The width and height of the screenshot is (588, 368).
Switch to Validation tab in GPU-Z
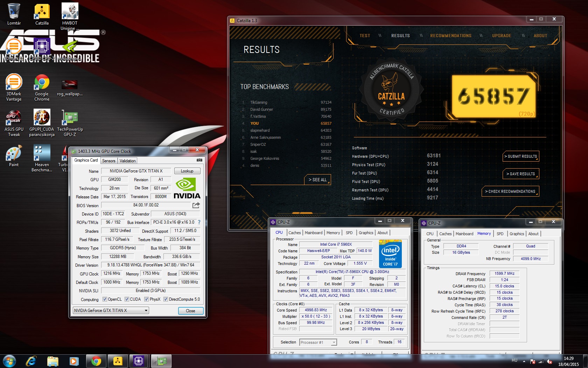click(127, 161)
